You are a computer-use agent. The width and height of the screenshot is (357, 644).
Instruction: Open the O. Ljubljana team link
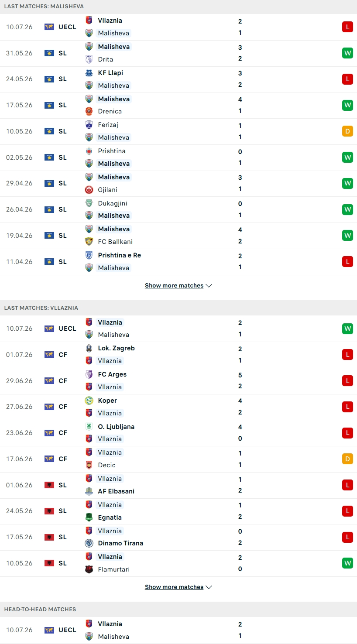[116, 427]
